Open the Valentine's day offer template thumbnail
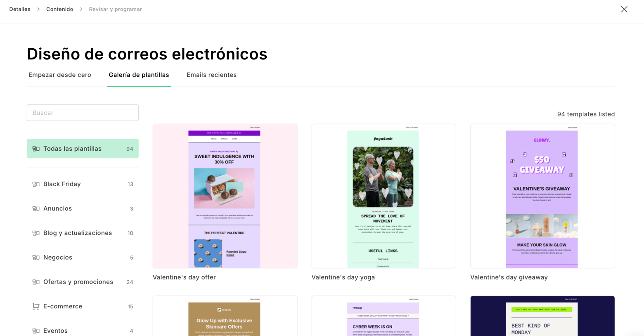The width and height of the screenshot is (644, 336). click(225, 196)
